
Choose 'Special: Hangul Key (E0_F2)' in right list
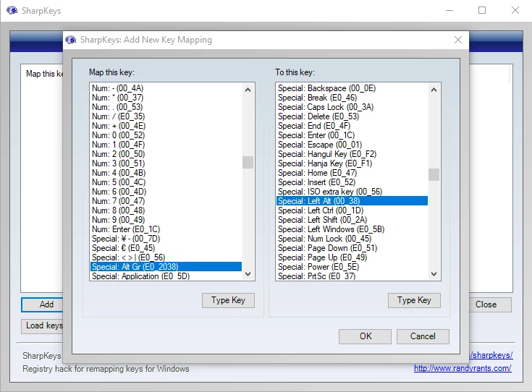click(352, 154)
